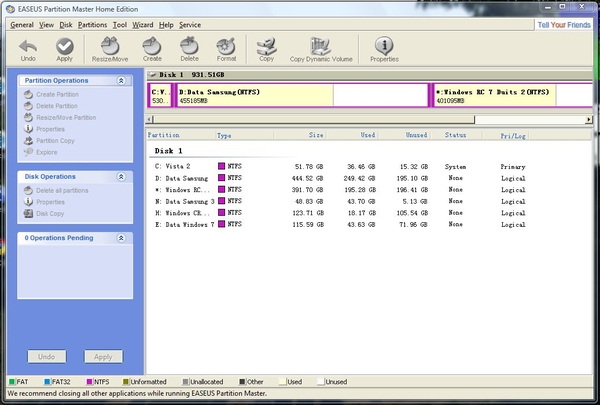Collapse the 0 Operations Pending panel
Image resolution: width=600 pixels, height=405 pixels.
point(121,238)
